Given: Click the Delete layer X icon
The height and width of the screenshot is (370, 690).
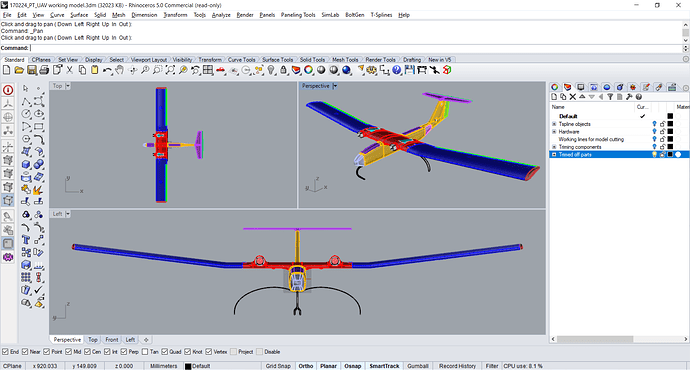Looking at the screenshot, I should 573,97.
